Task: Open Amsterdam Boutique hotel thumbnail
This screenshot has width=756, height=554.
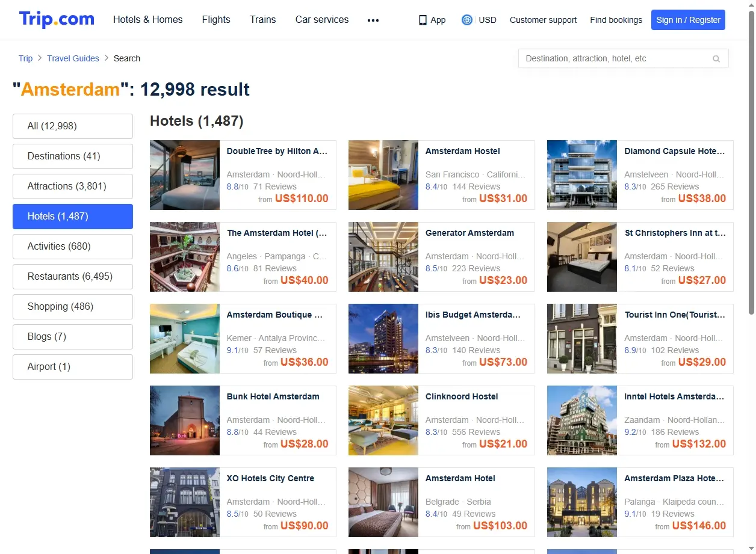Action: (185, 339)
